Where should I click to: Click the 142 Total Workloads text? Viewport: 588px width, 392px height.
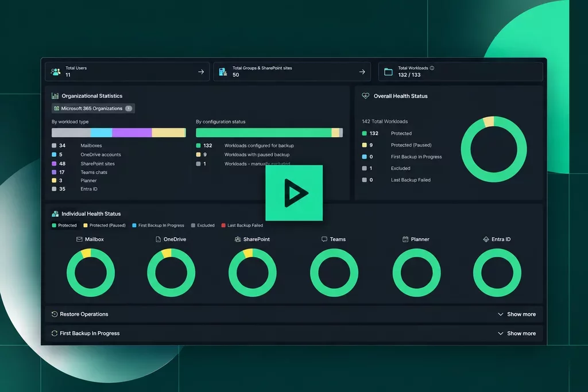(385, 122)
